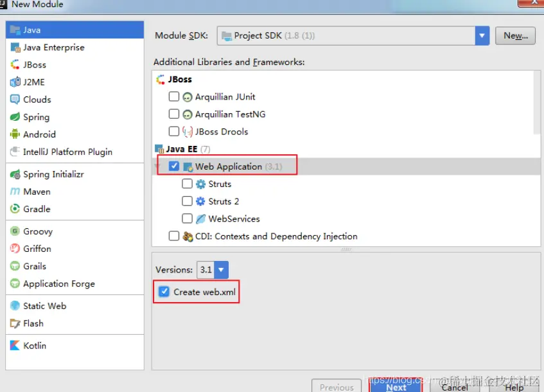The width and height of the screenshot is (544, 392).
Task: Click the Arquillian JUnit framework icon
Action: click(x=188, y=97)
